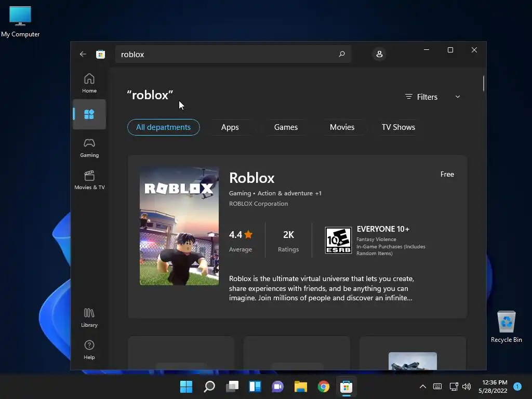Viewport: 532px width, 399px height.
Task: Click the 4.4 Average rating
Action: [241, 241]
